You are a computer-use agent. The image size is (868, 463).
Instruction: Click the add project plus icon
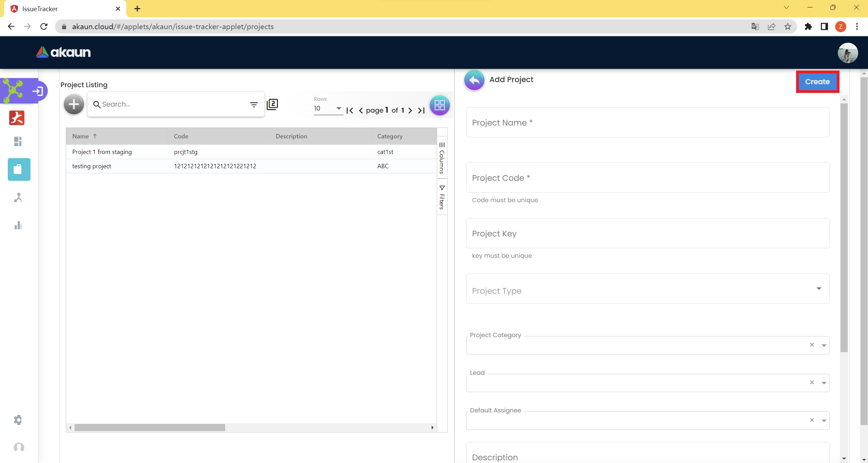pyautogui.click(x=74, y=104)
